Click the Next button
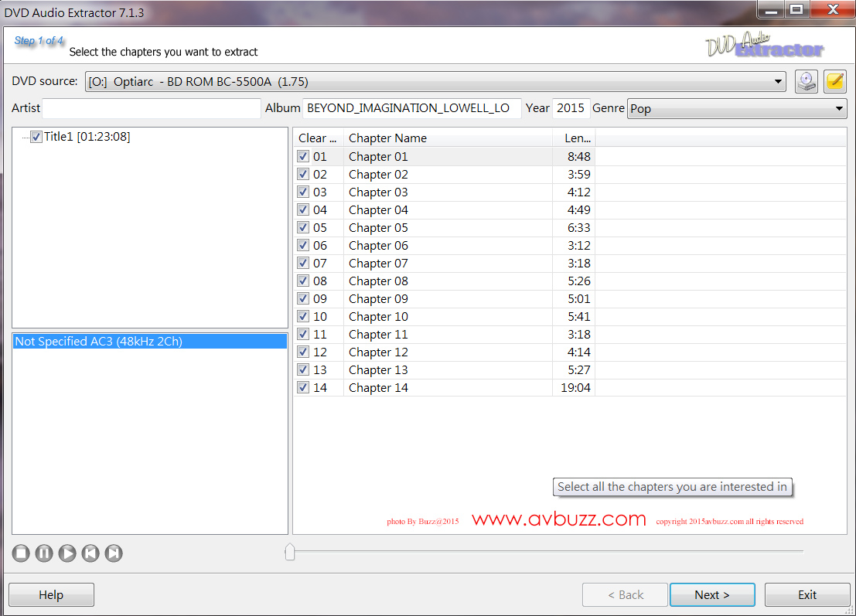The height and width of the screenshot is (616, 856). pyautogui.click(x=712, y=595)
